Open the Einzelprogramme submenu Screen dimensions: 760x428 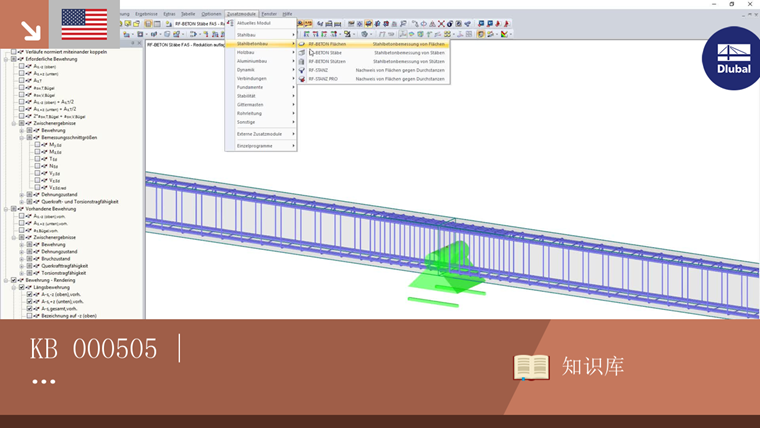(261, 146)
